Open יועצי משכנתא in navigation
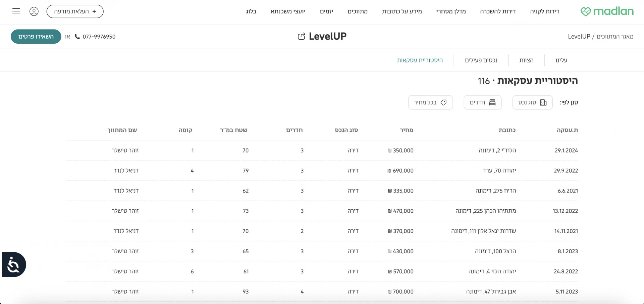Screen dimensions: 644x304 click(288, 11)
